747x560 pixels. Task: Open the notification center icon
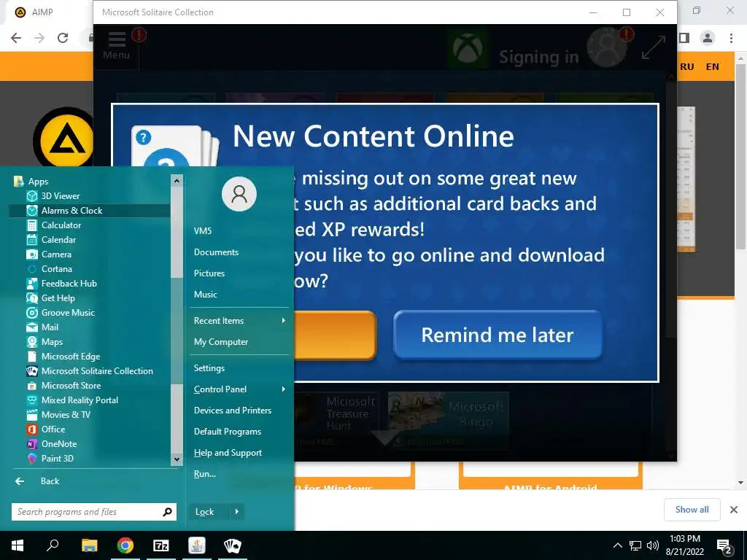pyautogui.click(x=724, y=546)
